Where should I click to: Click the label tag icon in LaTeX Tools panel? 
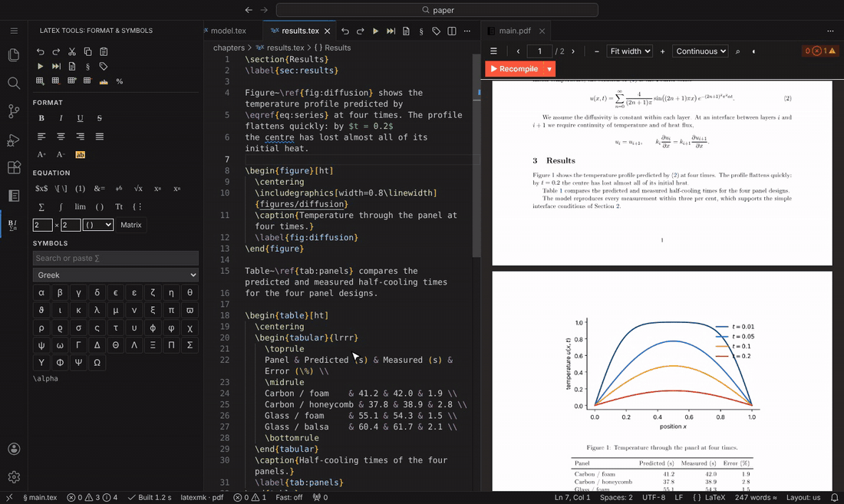coord(104,67)
